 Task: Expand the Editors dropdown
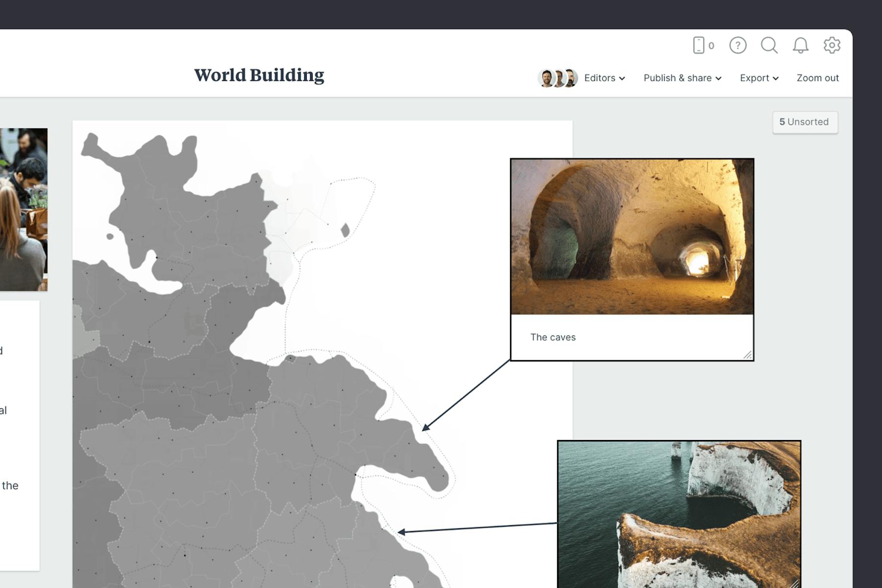coord(604,78)
